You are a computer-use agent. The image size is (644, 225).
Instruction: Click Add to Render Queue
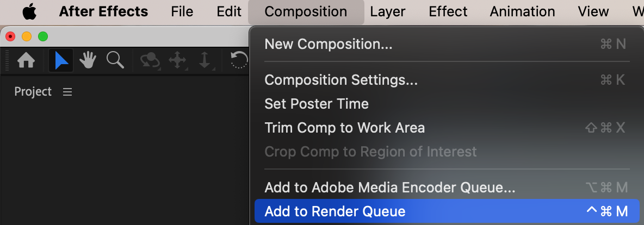click(x=335, y=211)
